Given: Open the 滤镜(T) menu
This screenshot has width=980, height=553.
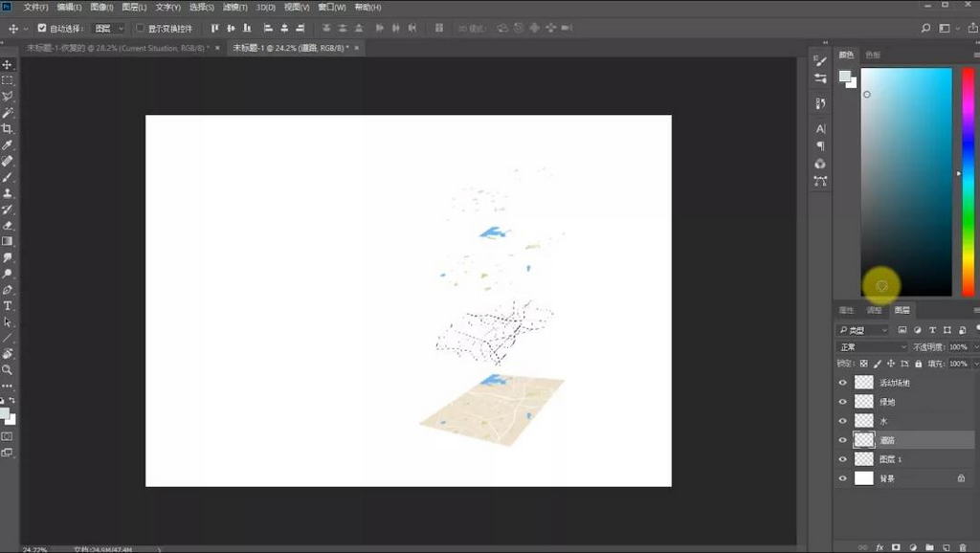Looking at the screenshot, I should 235,7.
